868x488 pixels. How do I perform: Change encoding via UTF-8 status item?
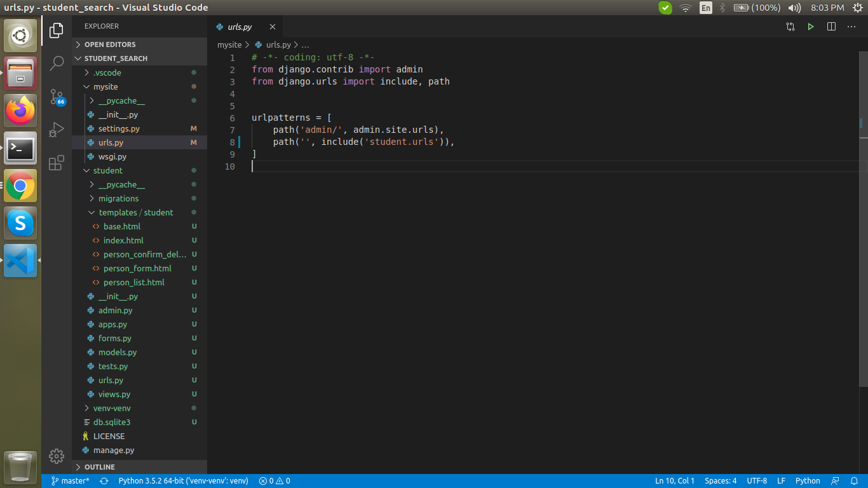tap(757, 481)
